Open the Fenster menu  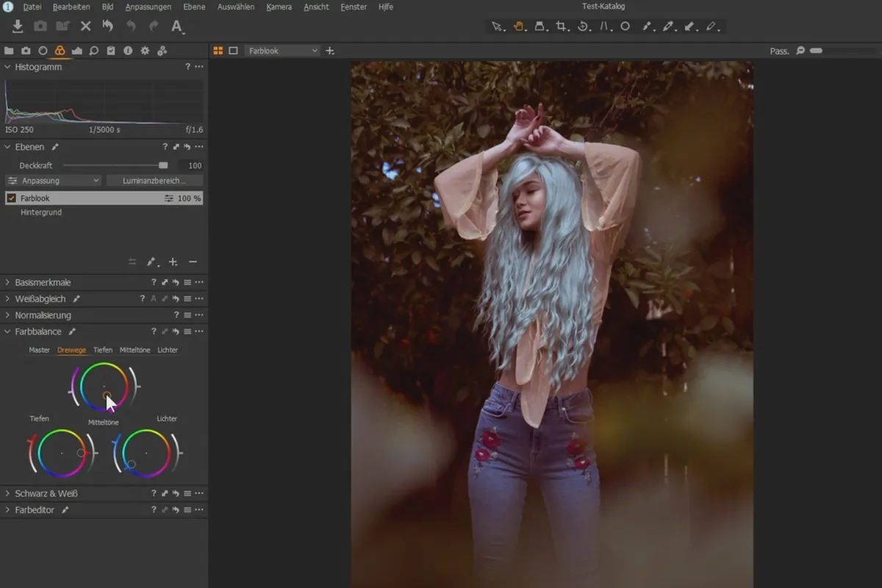click(354, 7)
